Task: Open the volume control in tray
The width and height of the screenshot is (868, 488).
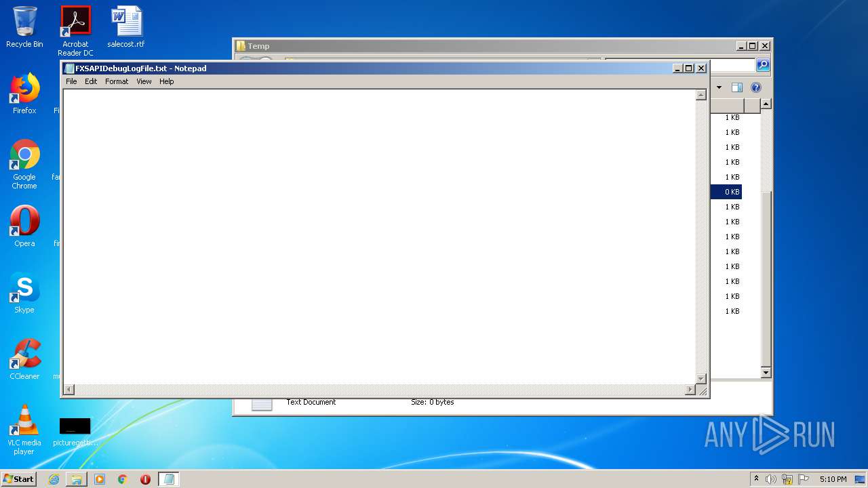Action: 771,479
